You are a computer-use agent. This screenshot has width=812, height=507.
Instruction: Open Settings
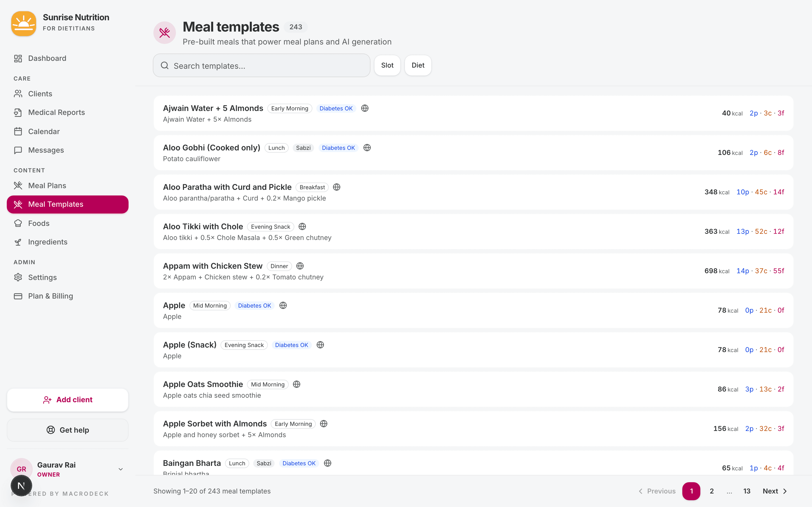pos(42,277)
